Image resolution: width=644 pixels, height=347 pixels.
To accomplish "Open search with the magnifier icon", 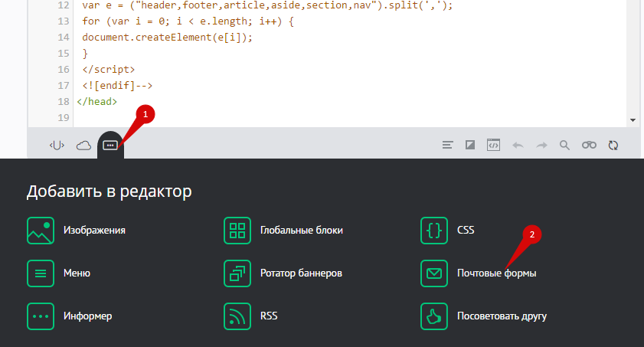I will click(564, 145).
